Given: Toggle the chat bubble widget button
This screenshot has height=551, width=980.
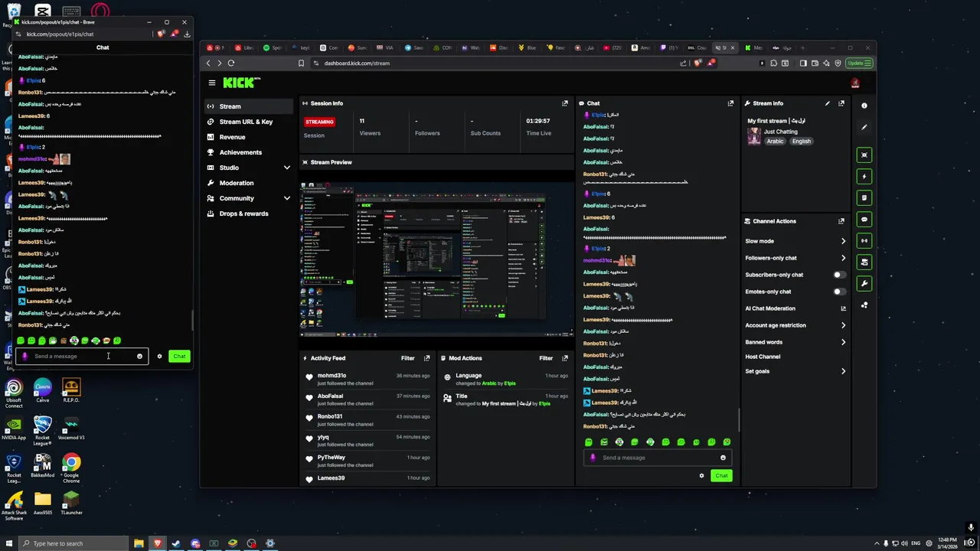Looking at the screenshot, I should pyautogui.click(x=864, y=219).
